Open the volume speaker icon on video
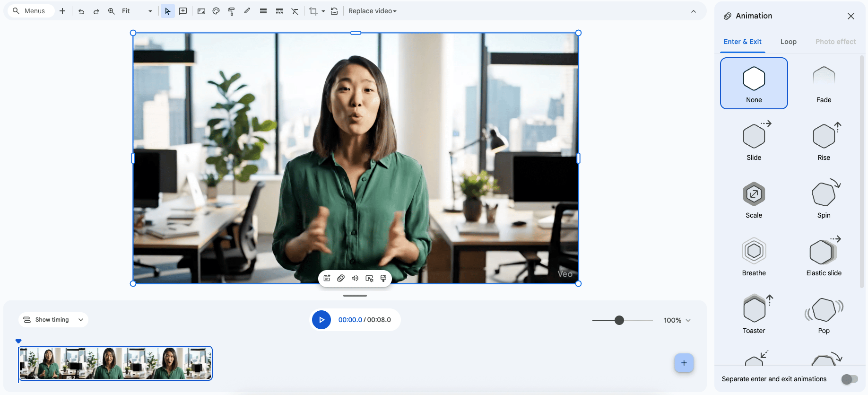Image resolution: width=868 pixels, height=395 pixels. point(355,278)
